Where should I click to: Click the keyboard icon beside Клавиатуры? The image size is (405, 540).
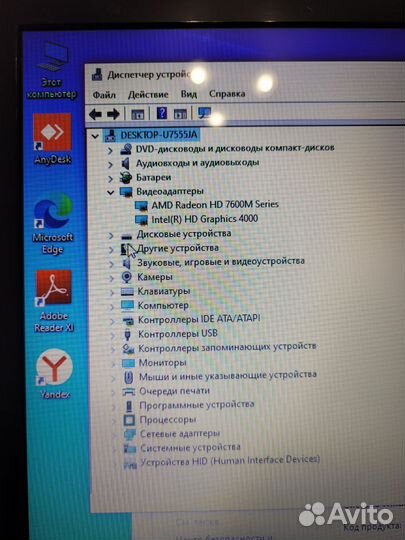click(x=127, y=292)
